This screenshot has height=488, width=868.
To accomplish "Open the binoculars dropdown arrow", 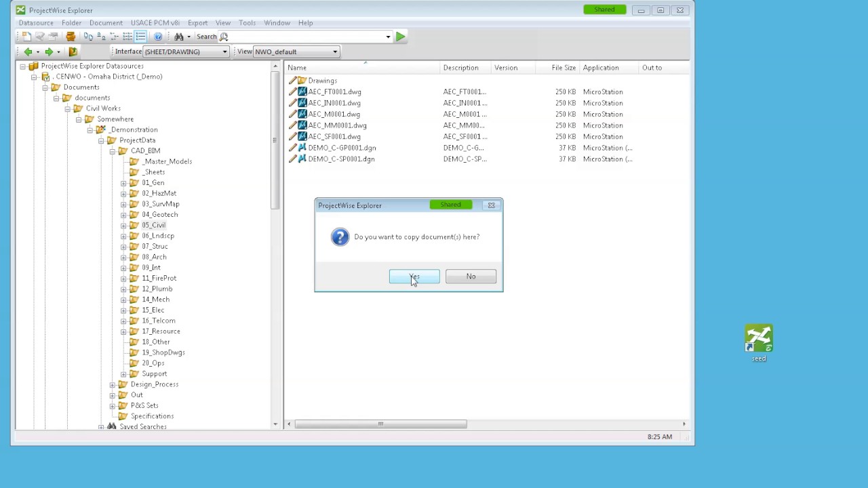I will click(189, 37).
